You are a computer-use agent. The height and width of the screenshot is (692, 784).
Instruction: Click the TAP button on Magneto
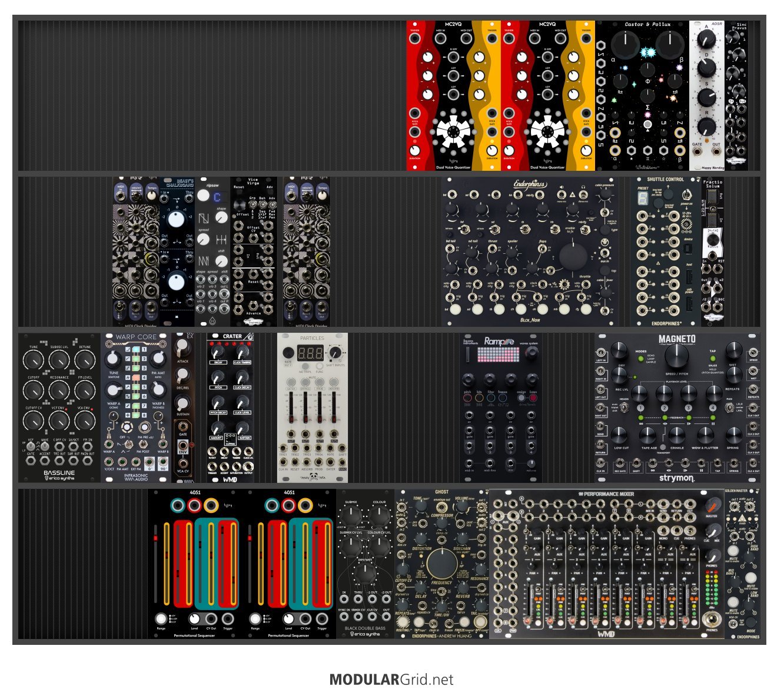click(x=712, y=359)
